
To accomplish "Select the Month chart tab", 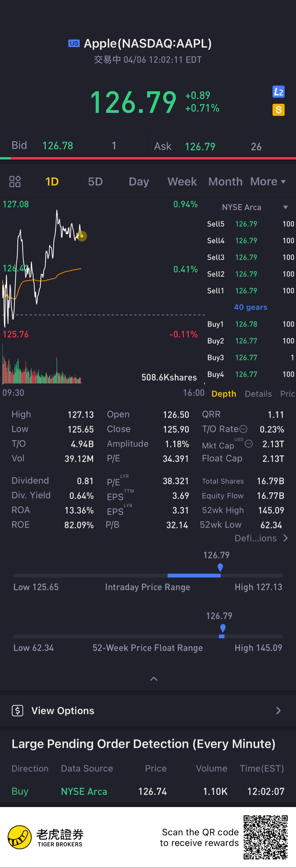I will [x=225, y=182].
